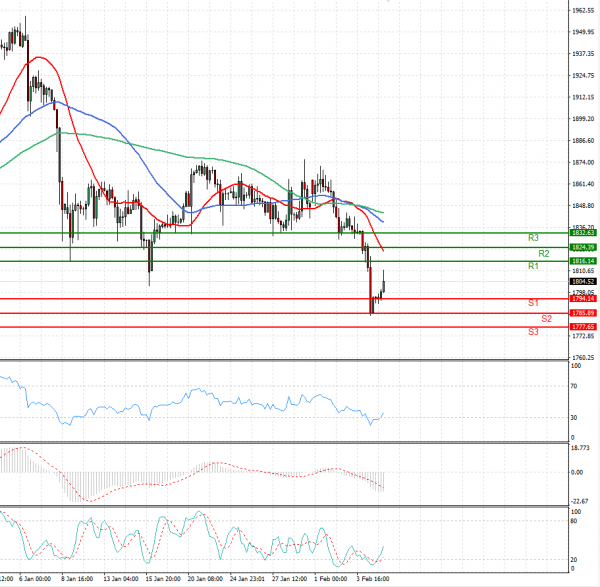The image size is (600, 587).
Task: Click the 1924.75 price axis value
Action: click(x=583, y=75)
